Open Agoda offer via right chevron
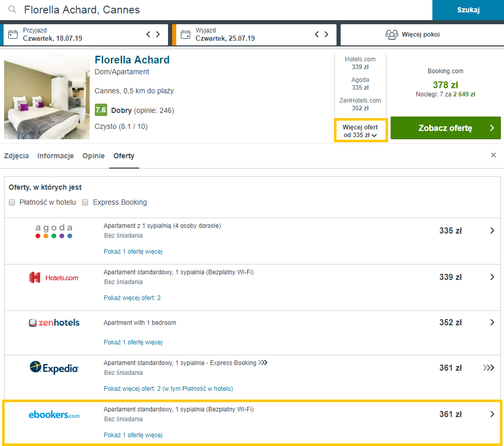The height and width of the screenshot is (446, 504). point(492,230)
